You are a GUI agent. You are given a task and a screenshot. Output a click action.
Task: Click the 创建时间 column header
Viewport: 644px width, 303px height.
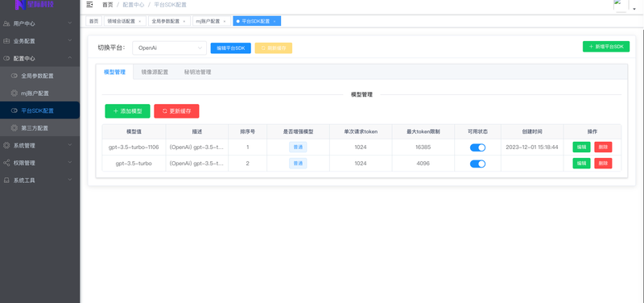click(532, 131)
